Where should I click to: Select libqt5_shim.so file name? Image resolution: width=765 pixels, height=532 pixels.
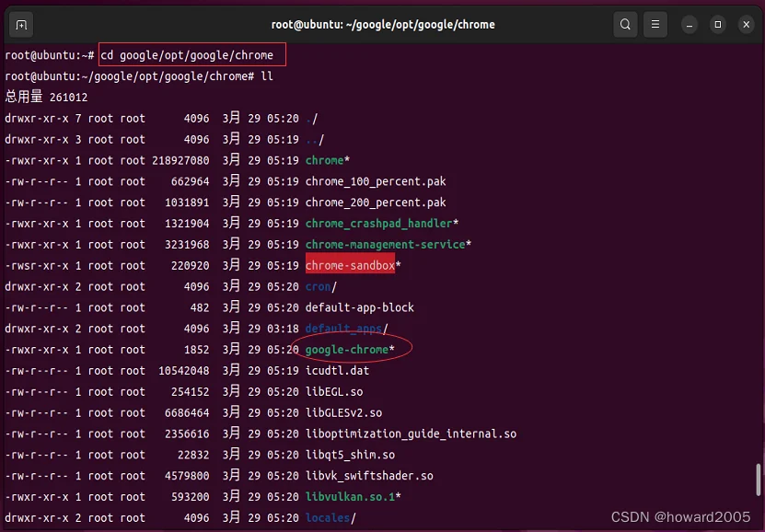(x=350, y=455)
